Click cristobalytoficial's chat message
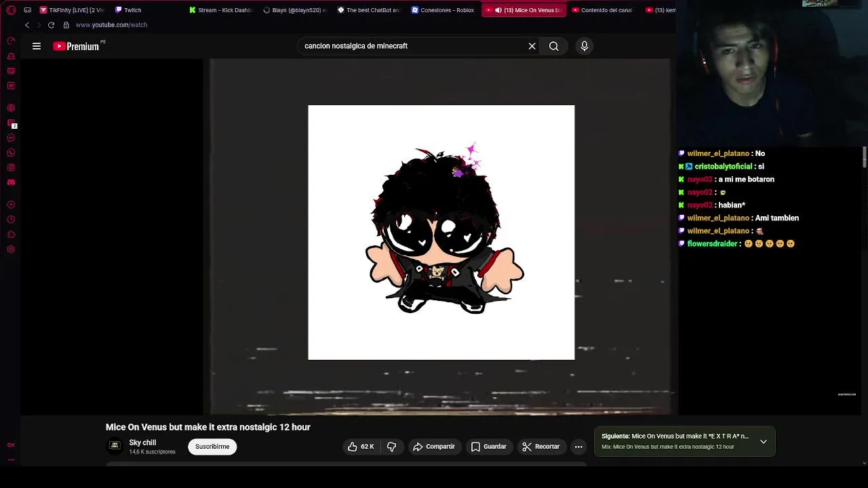 [x=722, y=167]
